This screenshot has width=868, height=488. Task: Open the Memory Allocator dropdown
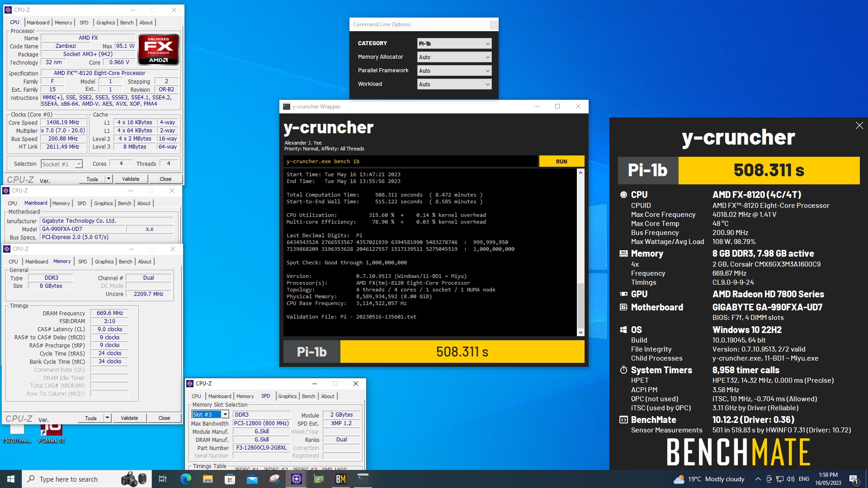pyautogui.click(x=454, y=57)
